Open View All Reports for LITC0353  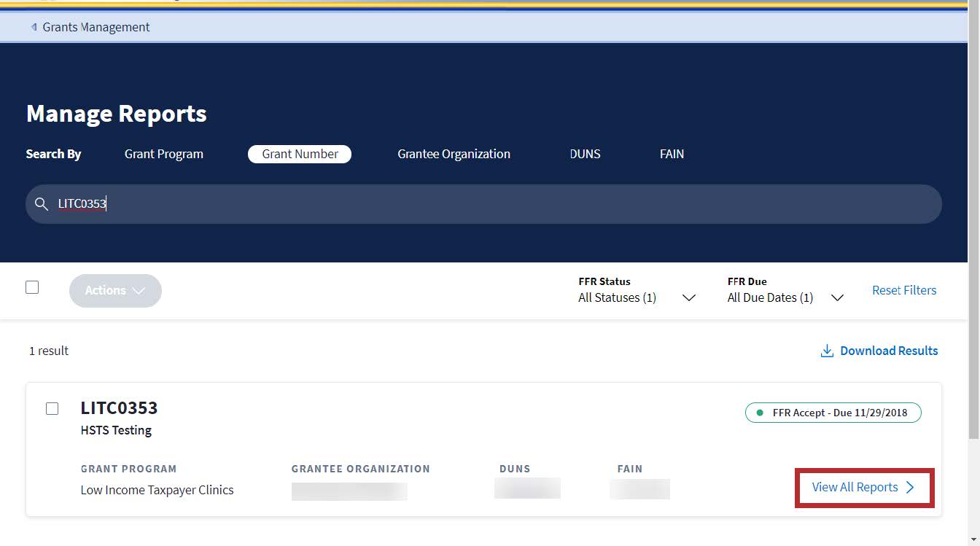[x=855, y=488]
